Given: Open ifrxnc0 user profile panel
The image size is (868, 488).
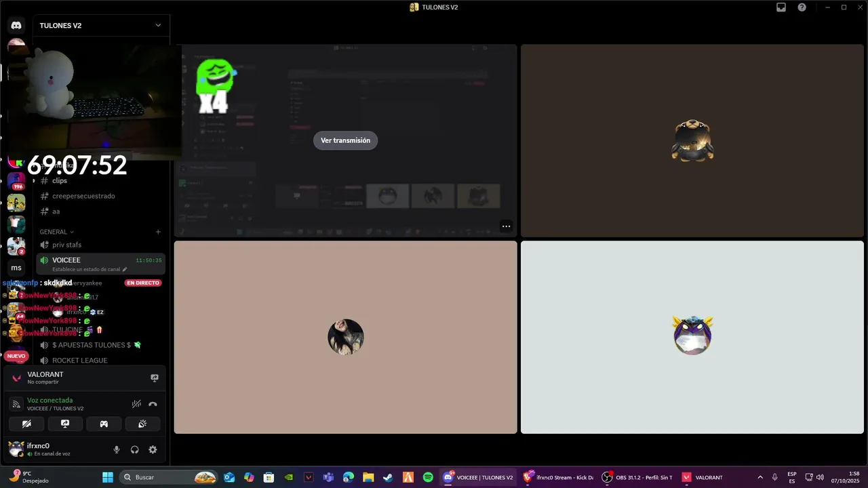Looking at the screenshot, I should pyautogui.click(x=54, y=449).
